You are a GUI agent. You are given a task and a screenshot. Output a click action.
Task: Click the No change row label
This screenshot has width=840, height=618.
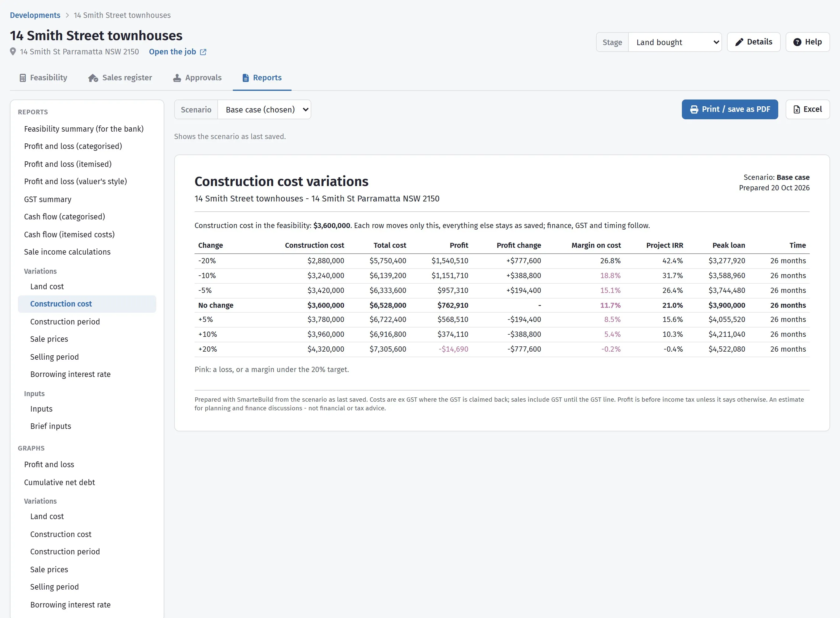216,305
